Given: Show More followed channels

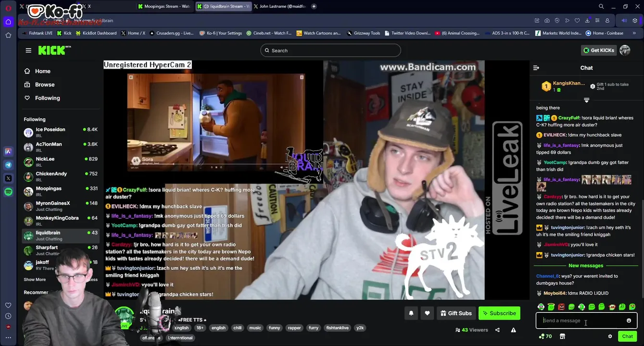Looking at the screenshot, I should point(35,280).
